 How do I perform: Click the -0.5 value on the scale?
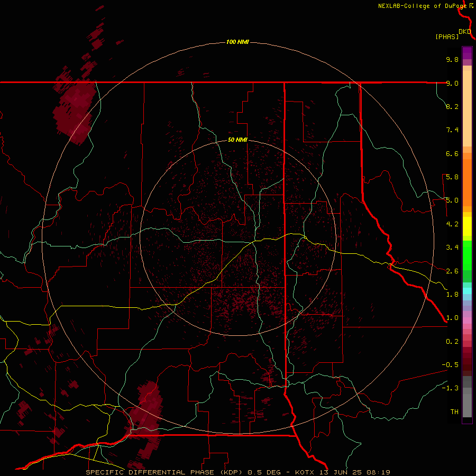(450, 365)
